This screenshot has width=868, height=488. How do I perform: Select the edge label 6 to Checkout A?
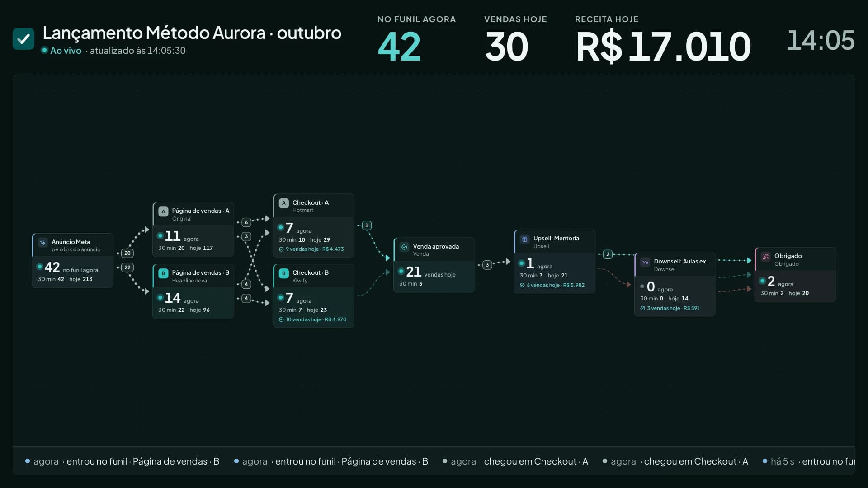click(246, 222)
